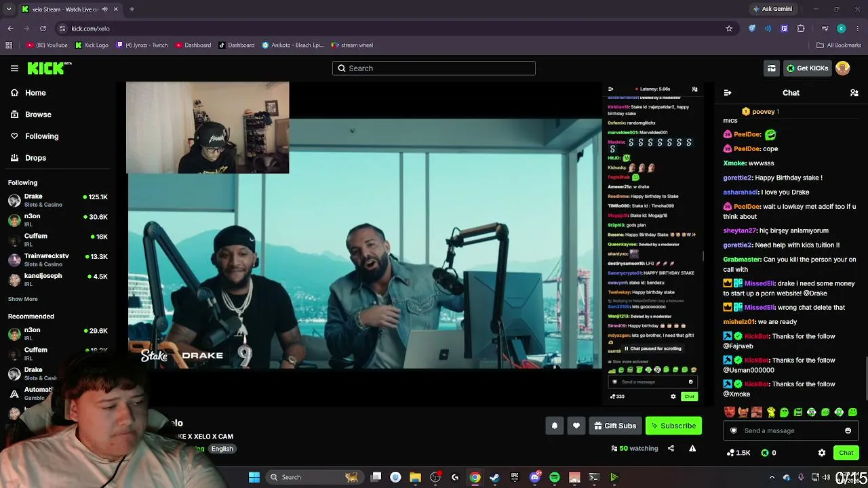This screenshot has height=488, width=868.
Task: Go to the Kick home logo
Action: (49, 68)
